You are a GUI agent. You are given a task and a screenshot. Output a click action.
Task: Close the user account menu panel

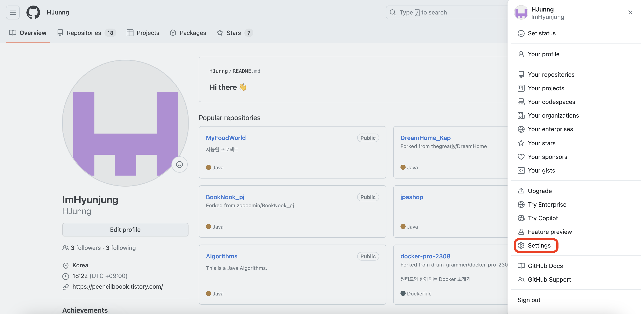(630, 13)
